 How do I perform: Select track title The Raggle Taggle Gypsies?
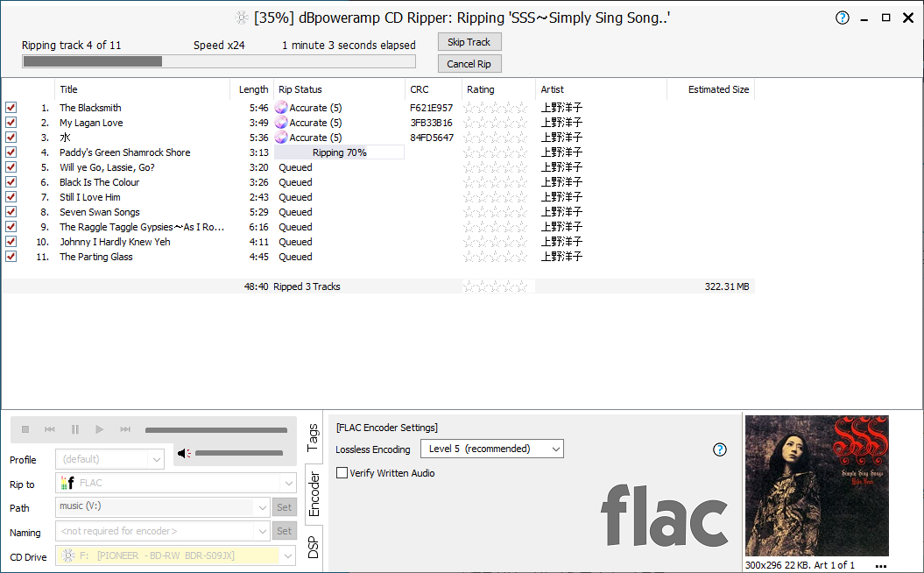click(x=141, y=227)
